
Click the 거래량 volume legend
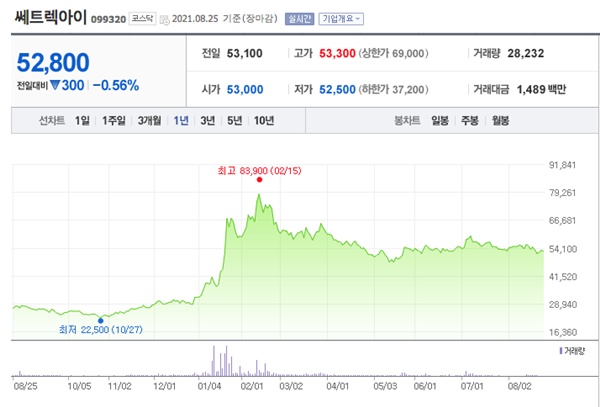click(x=572, y=351)
